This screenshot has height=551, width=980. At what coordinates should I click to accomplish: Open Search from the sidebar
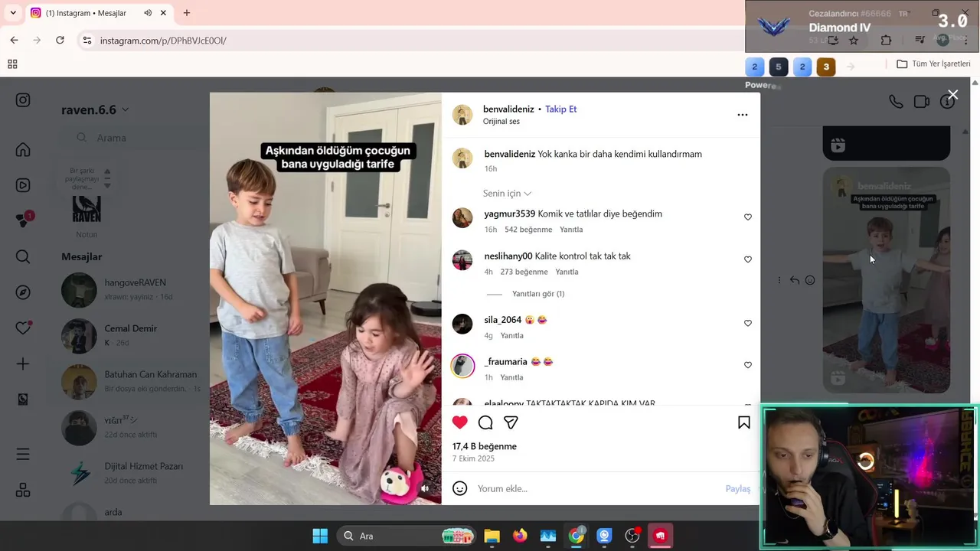coord(23,257)
